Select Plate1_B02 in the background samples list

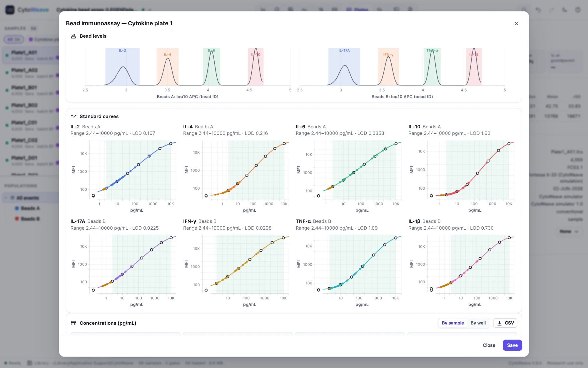click(31, 108)
